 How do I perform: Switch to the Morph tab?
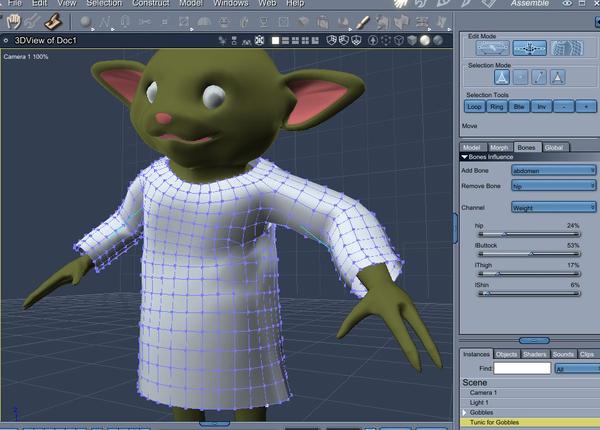tap(499, 147)
